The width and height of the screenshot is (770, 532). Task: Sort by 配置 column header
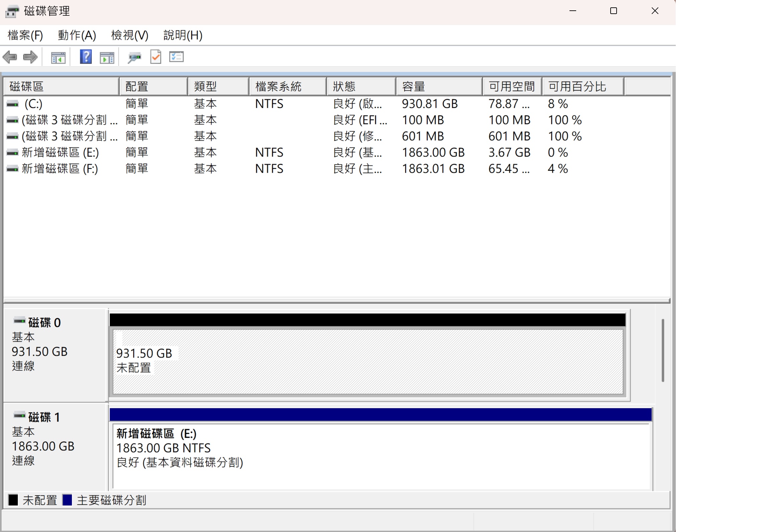point(153,87)
